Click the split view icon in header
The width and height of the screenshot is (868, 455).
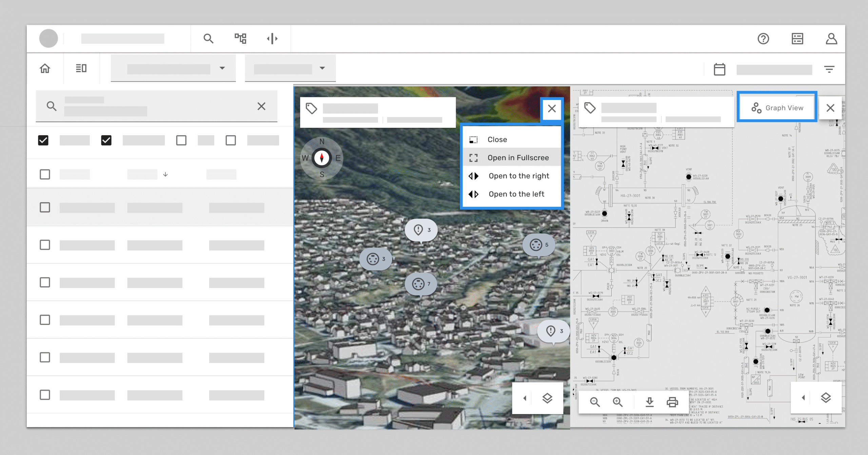[x=272, y=39]
